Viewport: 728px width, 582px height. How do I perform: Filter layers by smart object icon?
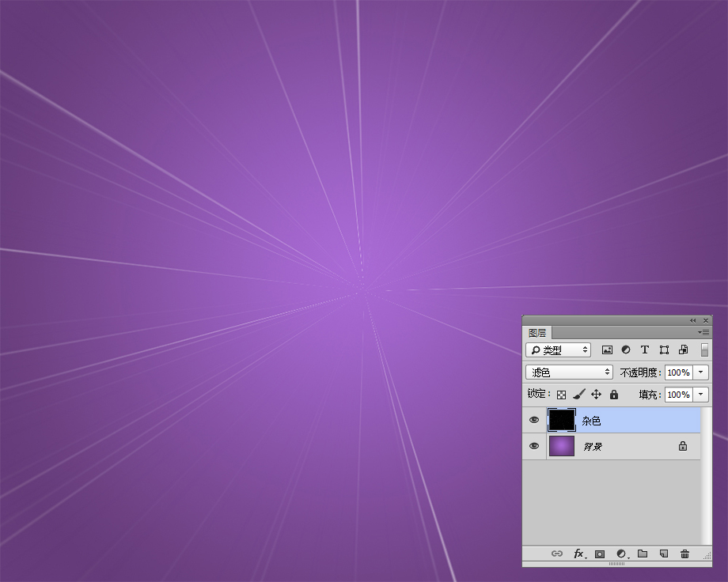pos(684,350)
